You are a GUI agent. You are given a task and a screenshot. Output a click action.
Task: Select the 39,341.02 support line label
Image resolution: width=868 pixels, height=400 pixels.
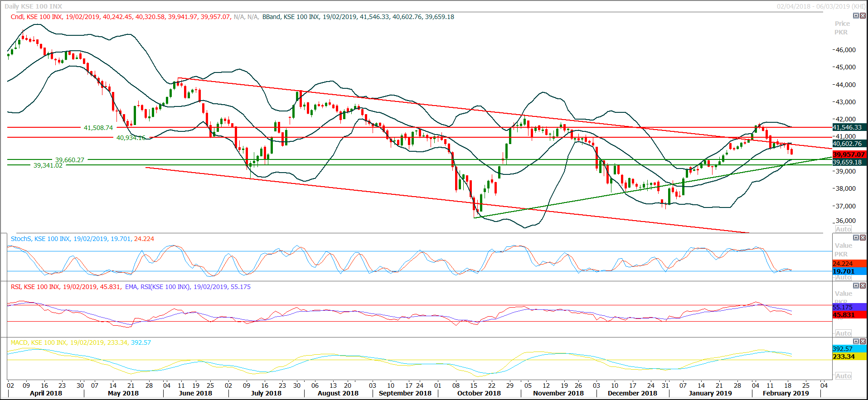48,165
